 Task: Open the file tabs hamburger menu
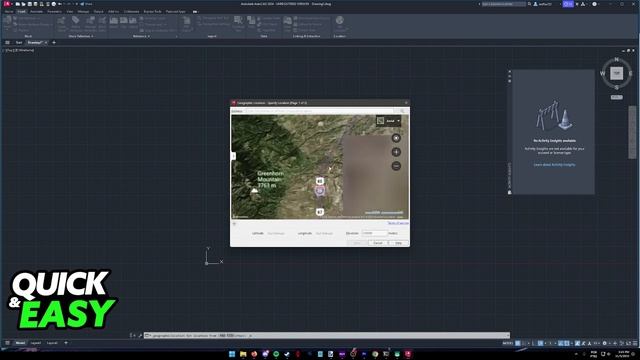click(7, 42)
